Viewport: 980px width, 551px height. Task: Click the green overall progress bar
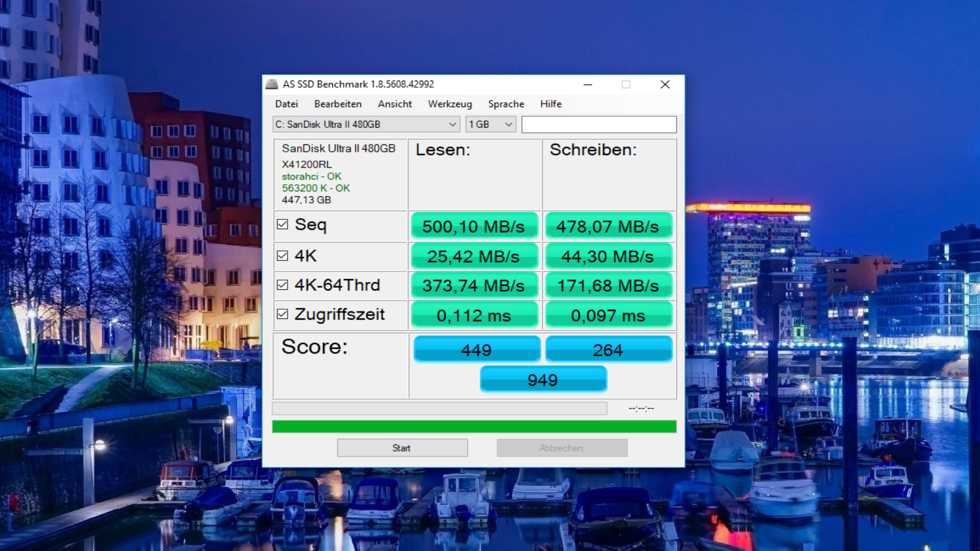[x=474, y=427]
